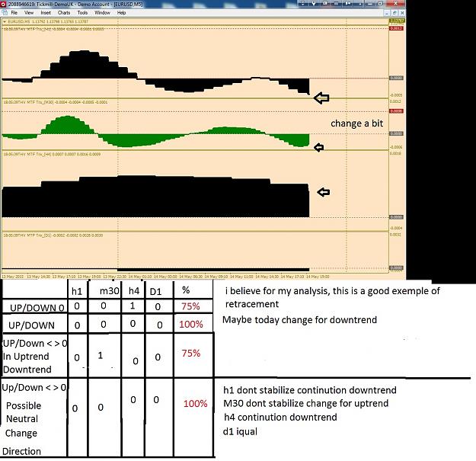This screenshot has width=476, height=461.
Task: Click the 'h1 dont stabilize continution downtrend' note
Action: tap(310, 390)
